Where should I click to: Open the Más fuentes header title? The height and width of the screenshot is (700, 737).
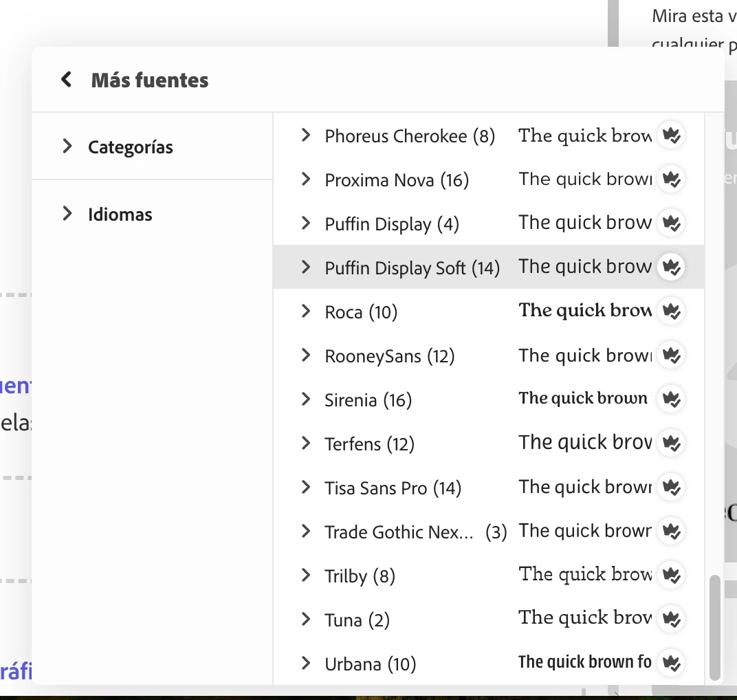click(150, 80)
